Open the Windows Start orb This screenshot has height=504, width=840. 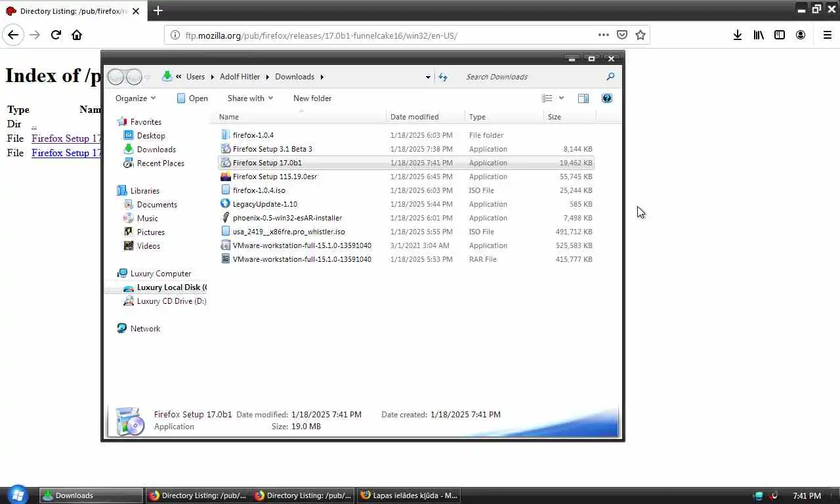click(x=17, y=495)
